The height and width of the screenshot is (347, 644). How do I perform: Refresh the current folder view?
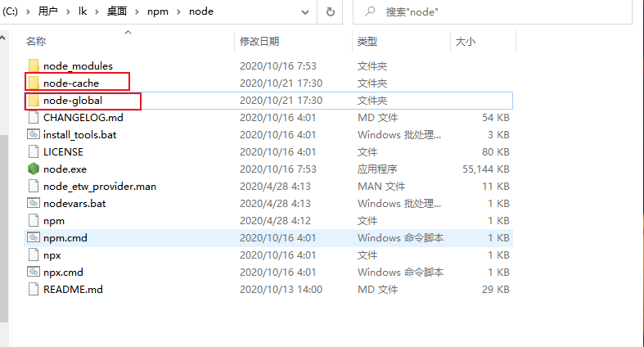click(331, 12)
